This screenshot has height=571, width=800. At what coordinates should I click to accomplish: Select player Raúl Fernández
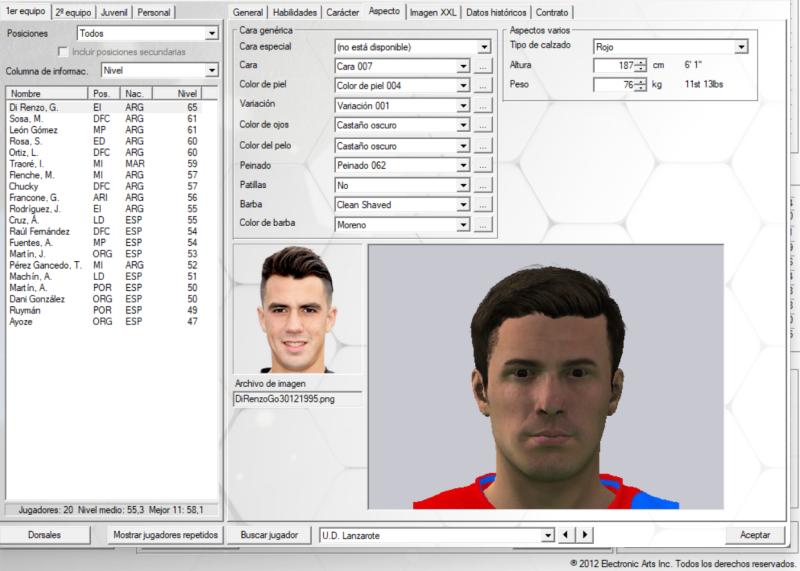pos(104,231)
